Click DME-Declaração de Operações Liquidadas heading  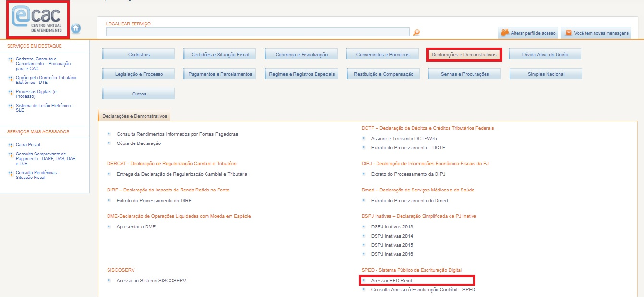click(179, 216)
